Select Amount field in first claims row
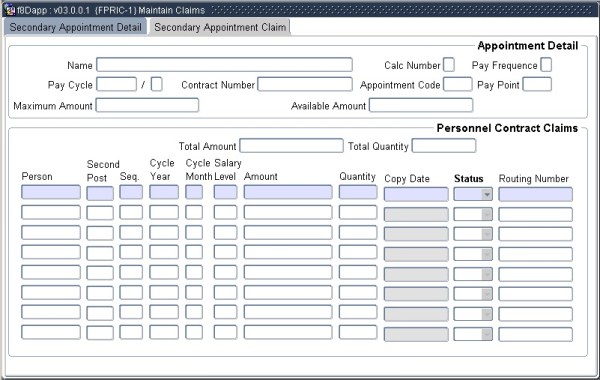Image resolution: width=600 pixels, height=380 pixels. [x=288, y=192]
